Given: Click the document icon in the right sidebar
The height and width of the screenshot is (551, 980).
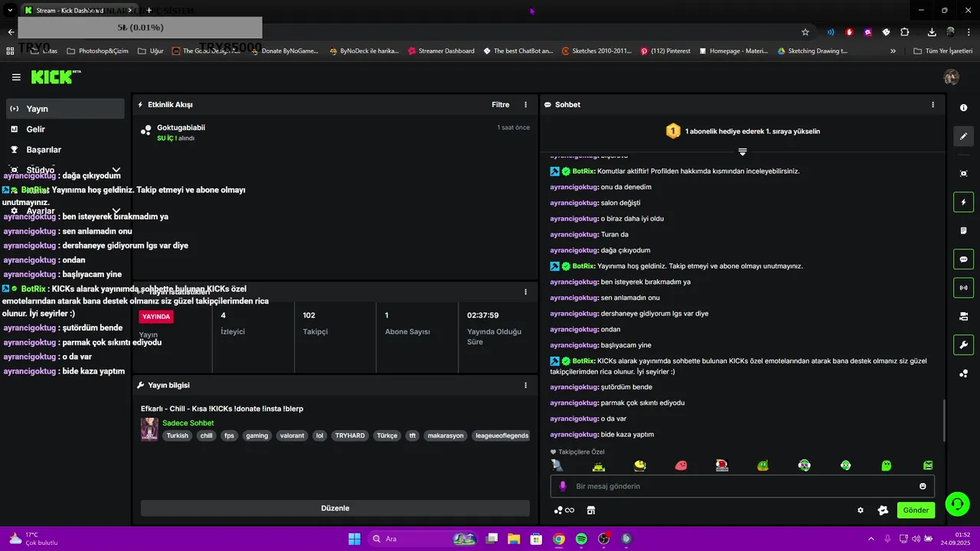Looking at the screenshot, I should pyautogui.click(x=963, y=231).
